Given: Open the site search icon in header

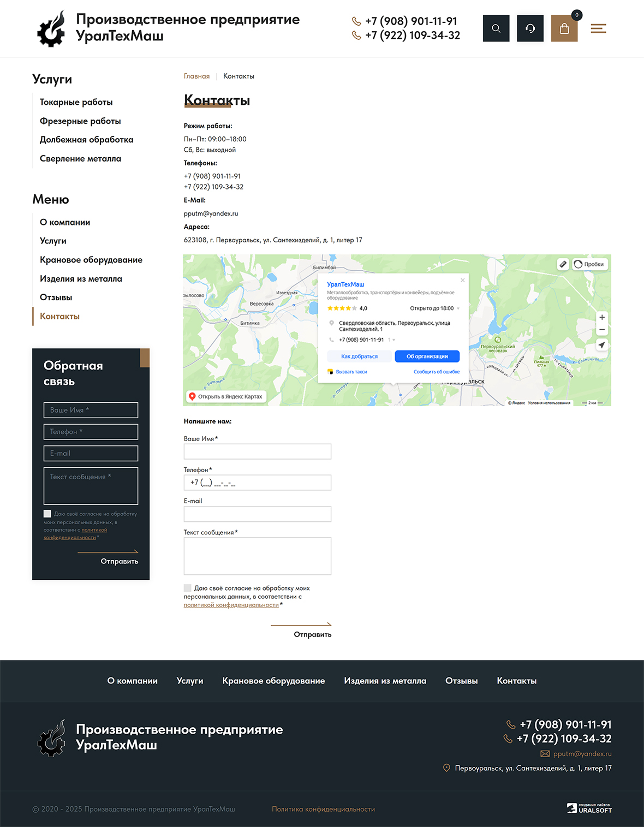Looking at the screenshot, I should [496, 28].
